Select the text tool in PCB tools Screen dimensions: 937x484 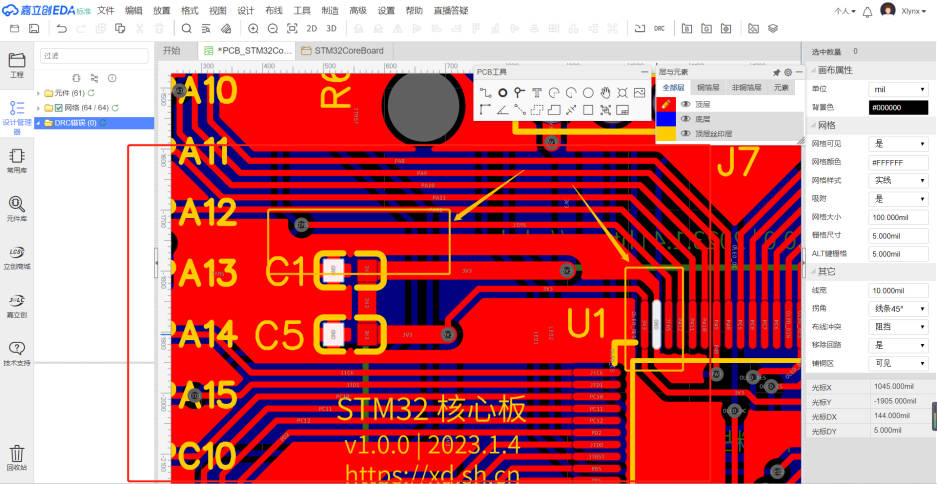coord(537,92)
